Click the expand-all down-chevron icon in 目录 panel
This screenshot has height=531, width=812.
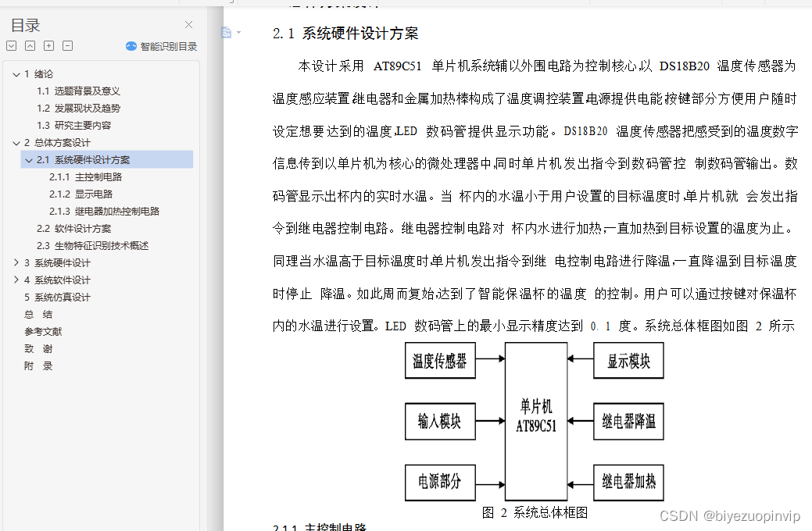click(x=12, y=45)
